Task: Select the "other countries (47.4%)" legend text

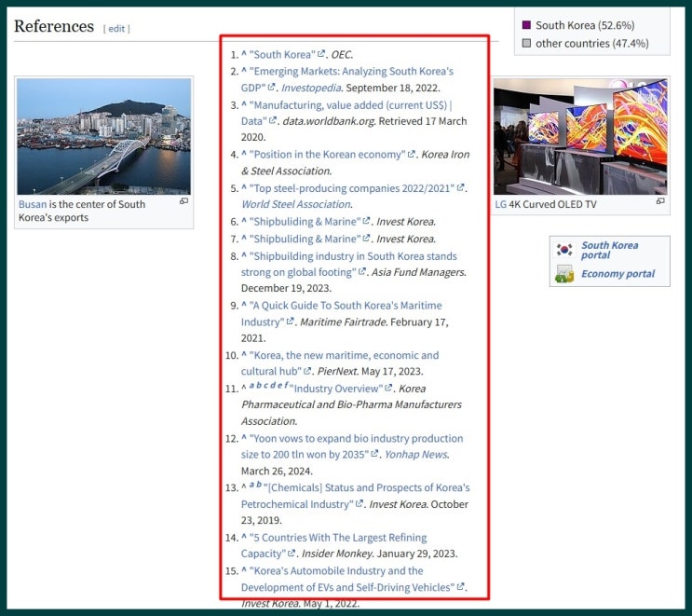Action: tap(591, 44)
